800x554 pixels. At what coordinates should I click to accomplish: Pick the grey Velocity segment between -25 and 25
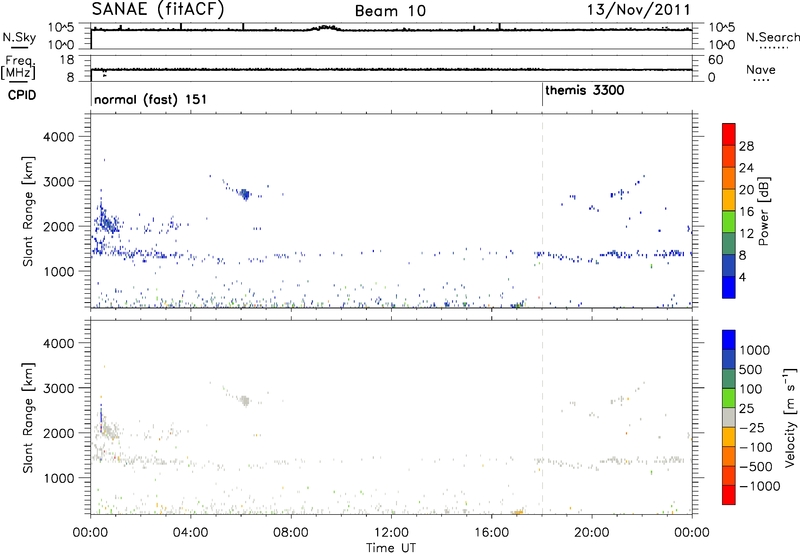pos(729,417)
